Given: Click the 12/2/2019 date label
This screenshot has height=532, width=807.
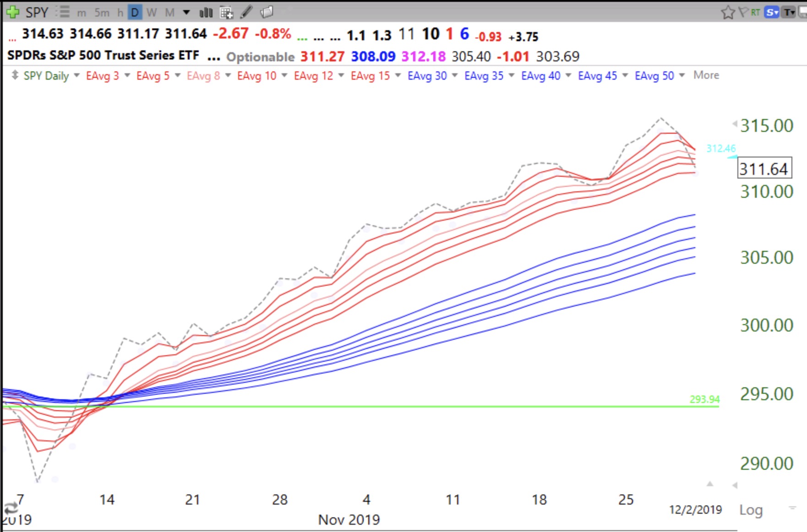Looking at the screenshot, I should (695, 510).
